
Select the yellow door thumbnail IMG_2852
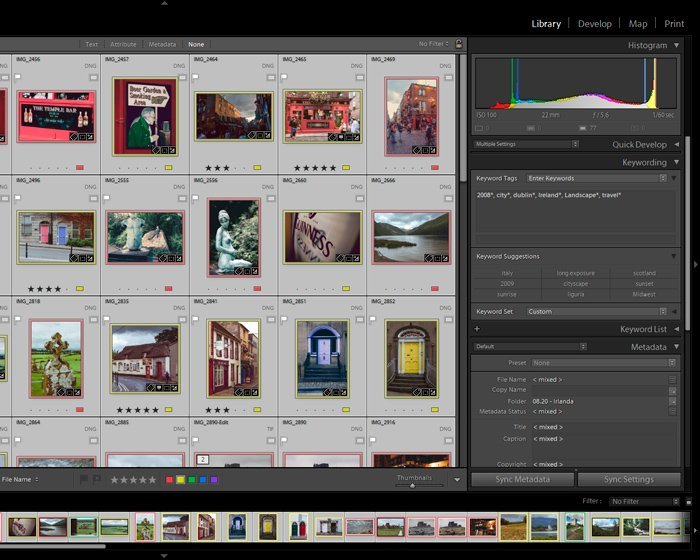411,359
